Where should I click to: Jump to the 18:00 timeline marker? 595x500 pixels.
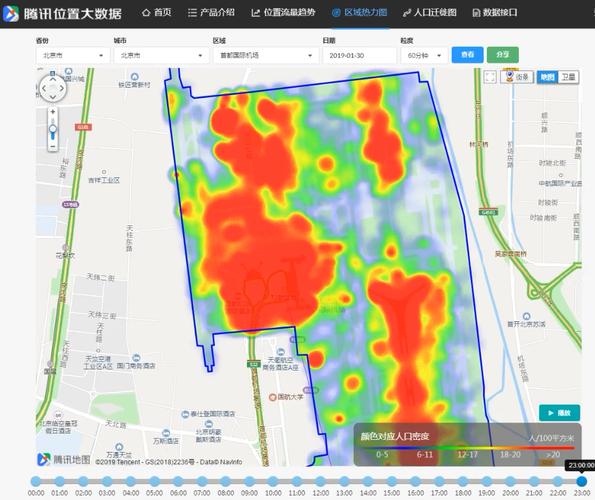(x=463, y=481)
